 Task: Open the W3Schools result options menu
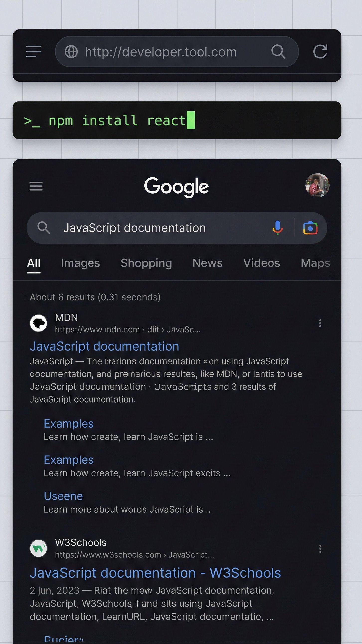tap(320, 549)
